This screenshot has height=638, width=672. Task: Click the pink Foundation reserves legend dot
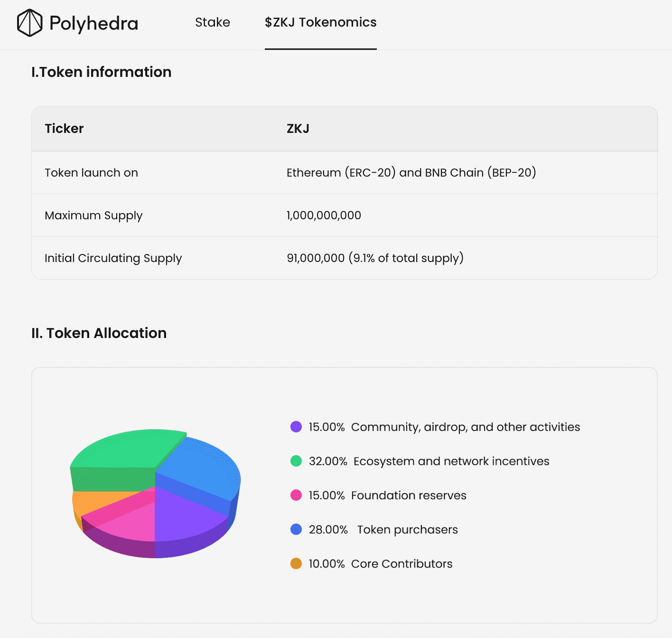296,495
